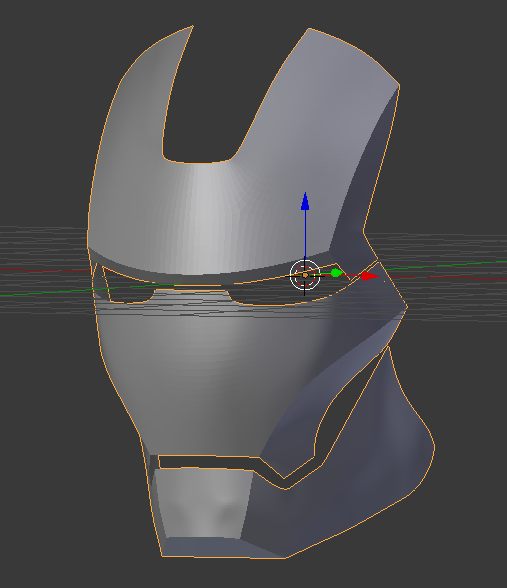
Task: Click the white circle at the gizmo center
Action: [x=305, y=275]
